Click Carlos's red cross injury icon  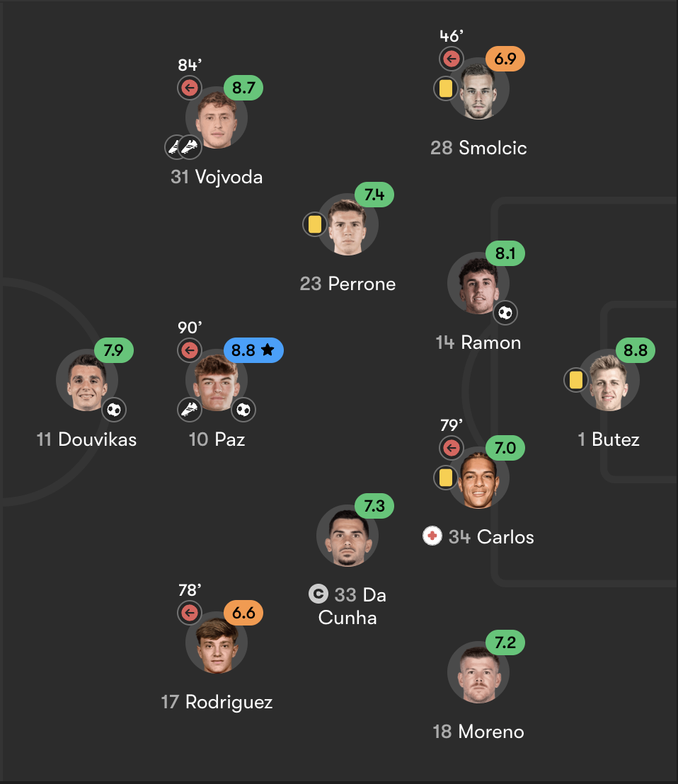[432, 536]
